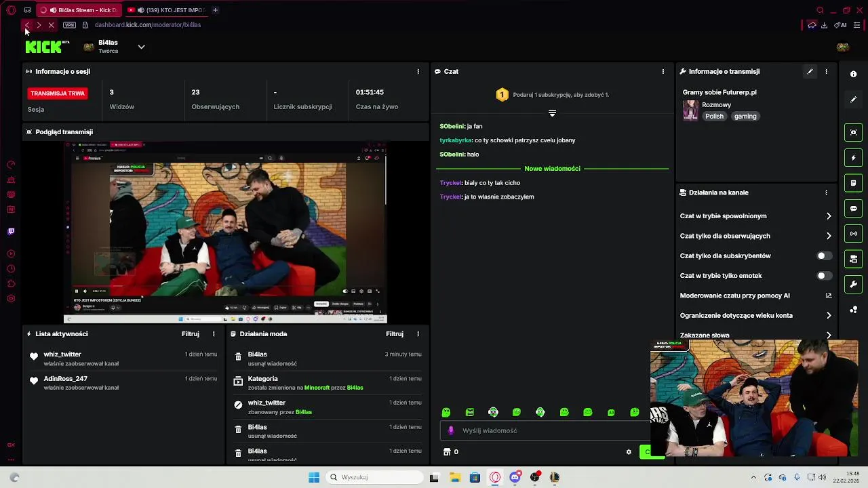Screen dimensions: 868x488
Task: Expand the Bi4las channel switcher chevron
Action: point(141,47)
